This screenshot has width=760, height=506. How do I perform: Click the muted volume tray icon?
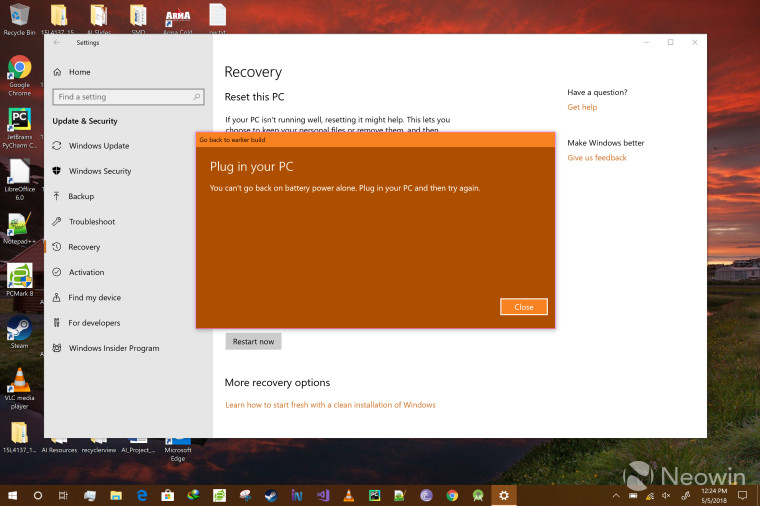pos(666,495)
